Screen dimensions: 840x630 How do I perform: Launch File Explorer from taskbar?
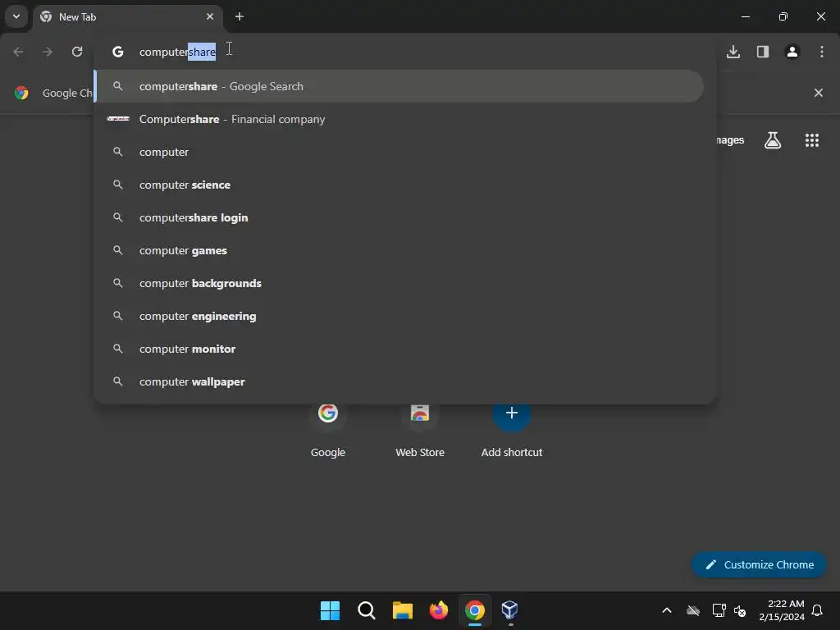[402, 610]
